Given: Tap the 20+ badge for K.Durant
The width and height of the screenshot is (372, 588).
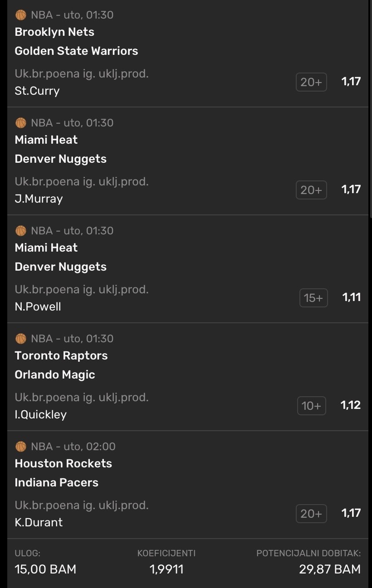Looking at the screenshot, I should 311,514.
